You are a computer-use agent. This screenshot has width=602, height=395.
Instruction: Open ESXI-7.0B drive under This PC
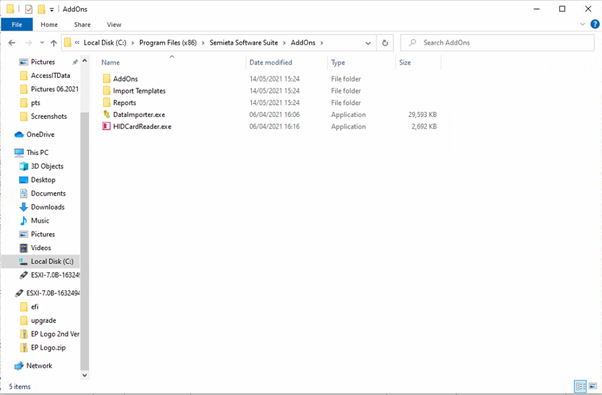pos(55,275)
